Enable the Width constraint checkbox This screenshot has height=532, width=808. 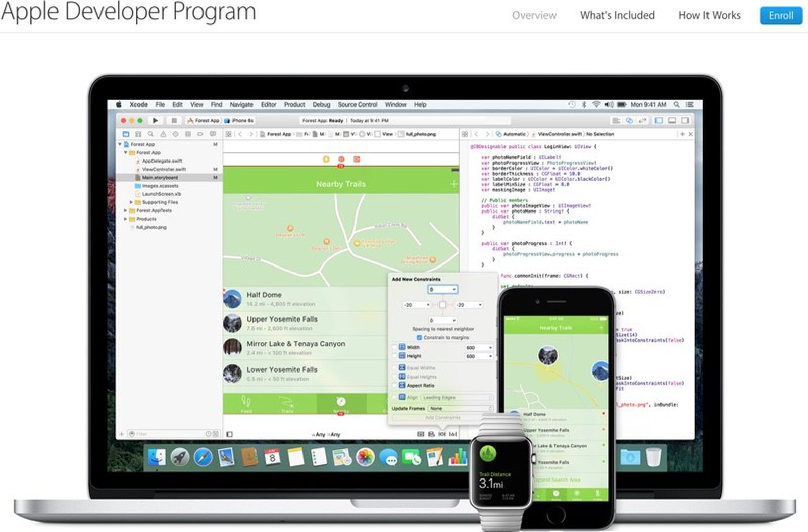(x=395, y=347)
